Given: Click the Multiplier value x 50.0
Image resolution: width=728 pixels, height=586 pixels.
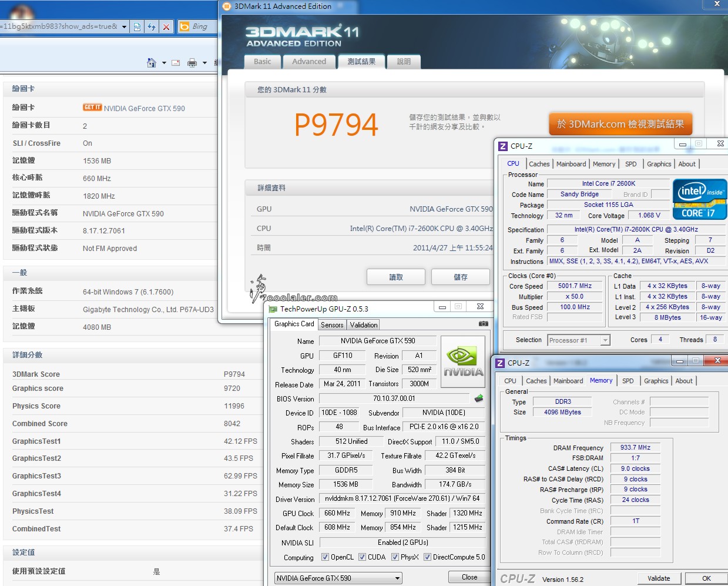Looking at the screenshot, I should click(x=575, y=297).
